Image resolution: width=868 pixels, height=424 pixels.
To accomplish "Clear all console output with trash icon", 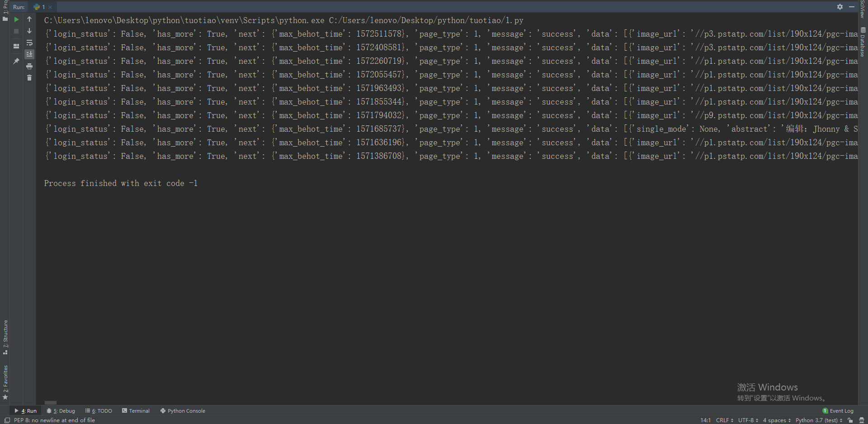I will (x=29, y=78).
